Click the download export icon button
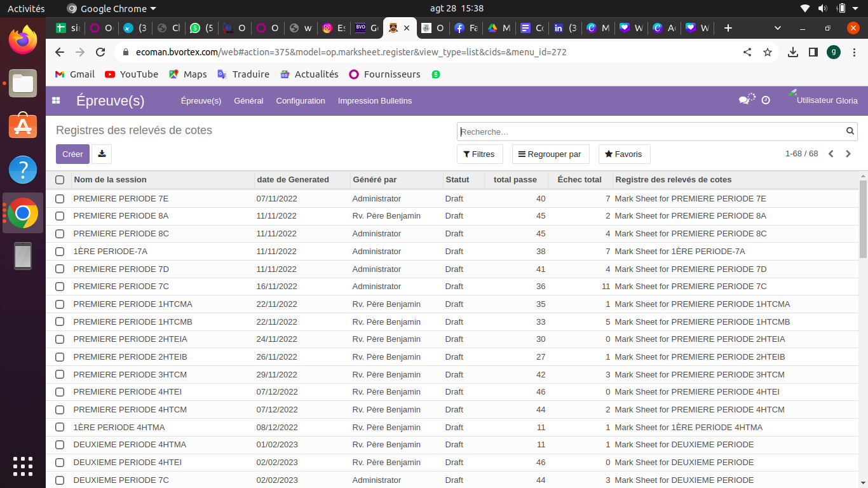 click(102, 154)
